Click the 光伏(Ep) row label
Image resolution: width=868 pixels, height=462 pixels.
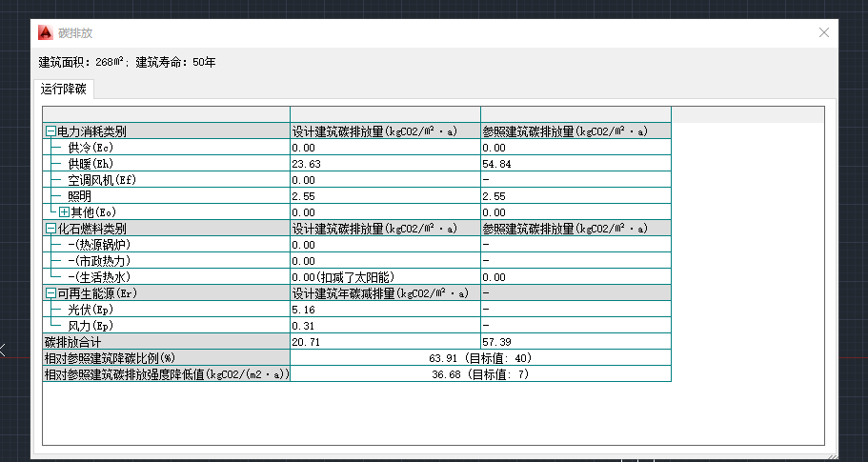(x=90, y=310)
